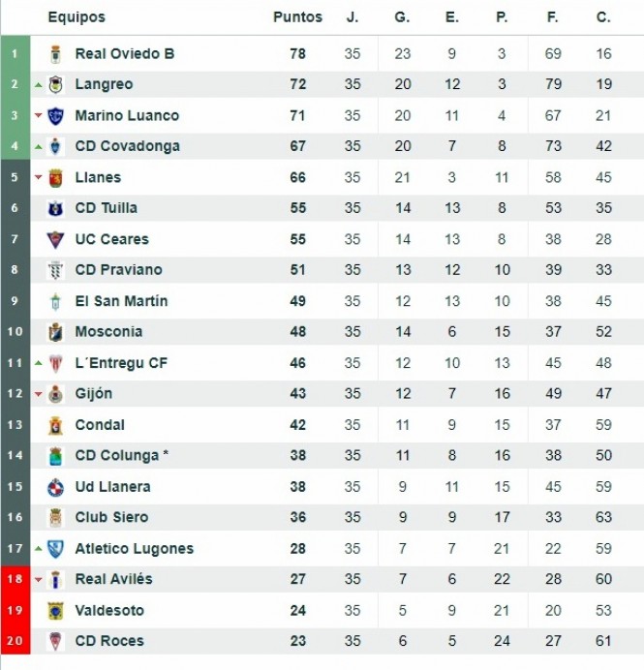Click the Equipos column header
Screen dimensions: 644x670
pyautogui.click(x=77, y=17)
